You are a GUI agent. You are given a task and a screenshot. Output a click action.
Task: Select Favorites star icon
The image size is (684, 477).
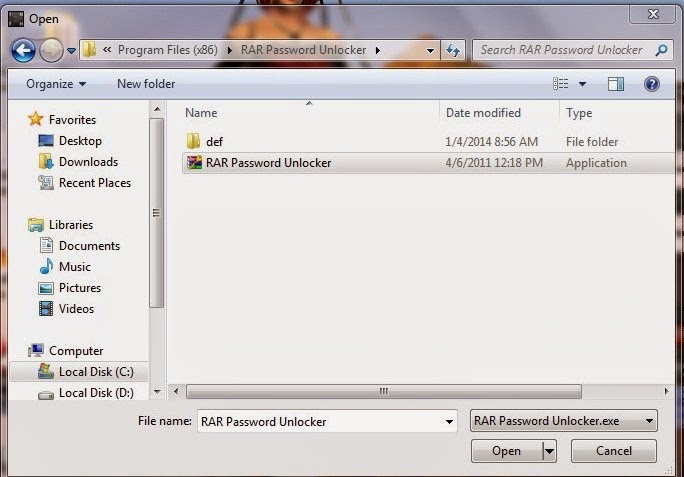point(35,119)
